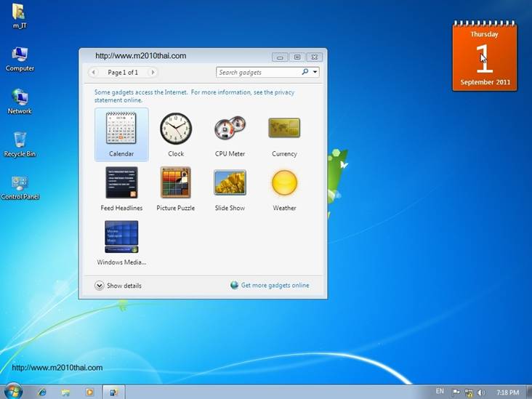The width and height of the screenshot is (532, 399).
Task: Click the EN language indicator
Action: (440, 391)
